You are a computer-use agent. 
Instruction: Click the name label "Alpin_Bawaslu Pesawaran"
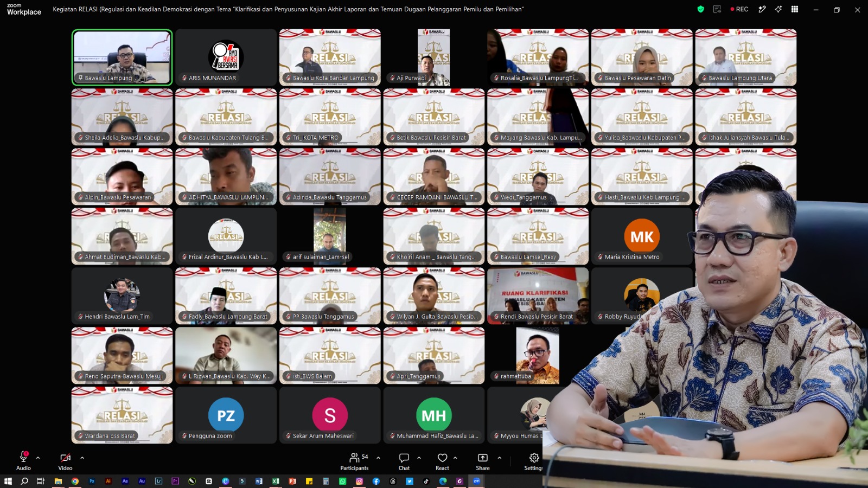[118, 197]
